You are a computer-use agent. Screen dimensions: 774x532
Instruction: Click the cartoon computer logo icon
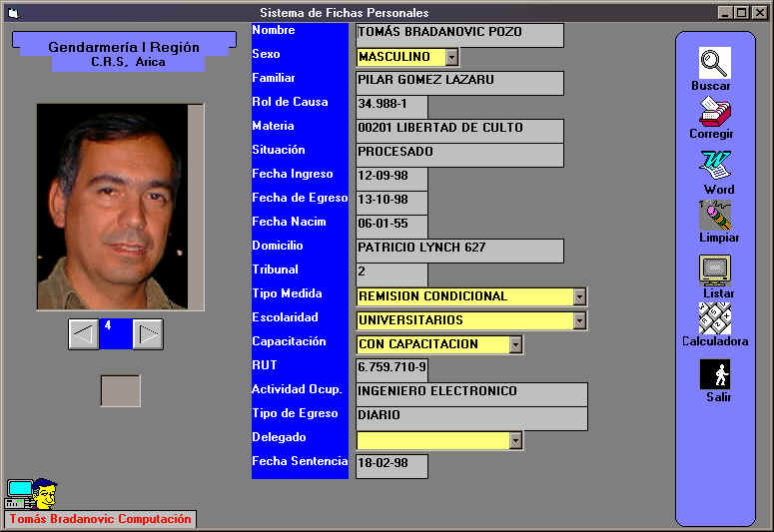pos(32,493)
